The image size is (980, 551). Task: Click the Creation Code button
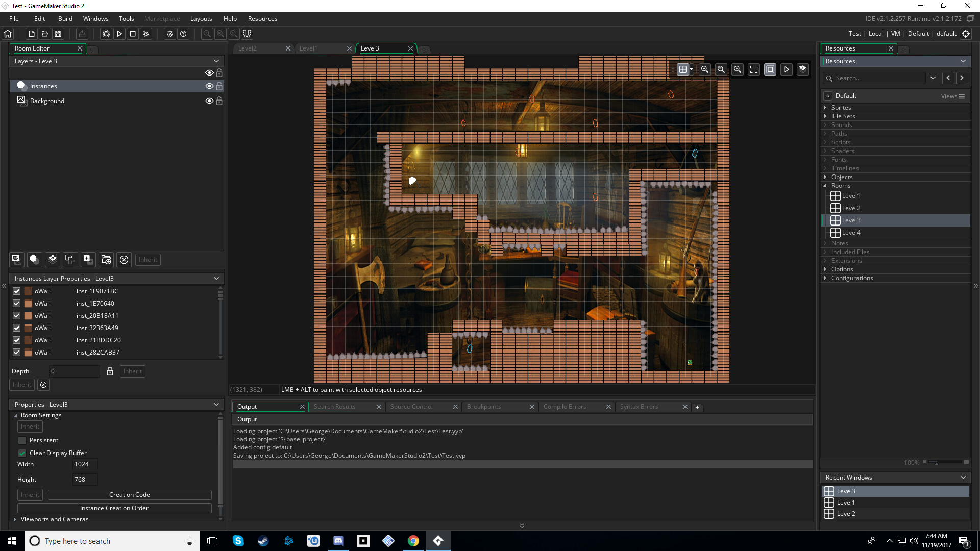click(x=129, y=495)
